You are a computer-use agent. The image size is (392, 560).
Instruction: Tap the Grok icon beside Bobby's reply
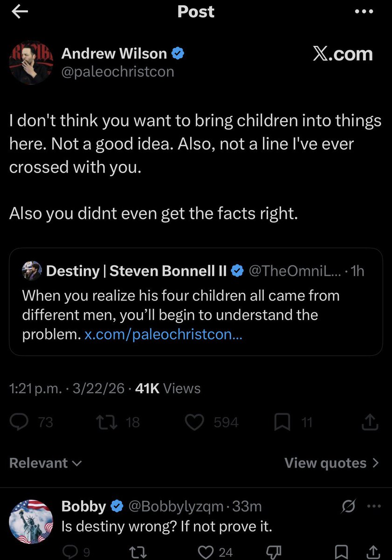[x=350, y=506]
